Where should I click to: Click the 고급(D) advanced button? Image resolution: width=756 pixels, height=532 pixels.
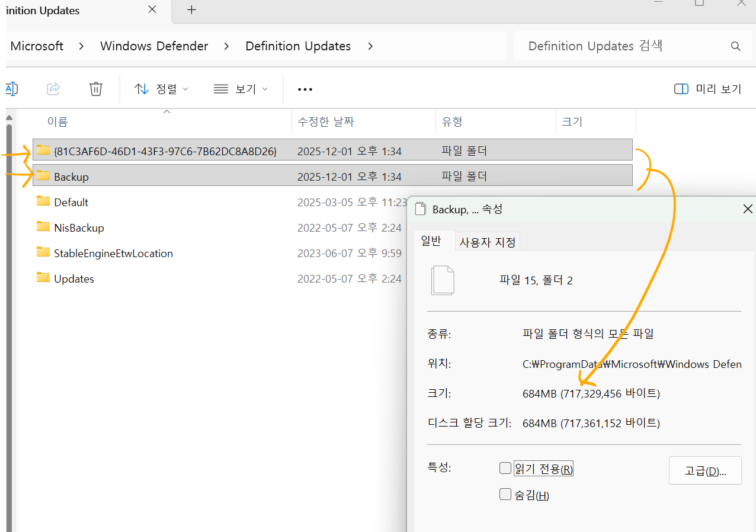(x=705, y=470)
